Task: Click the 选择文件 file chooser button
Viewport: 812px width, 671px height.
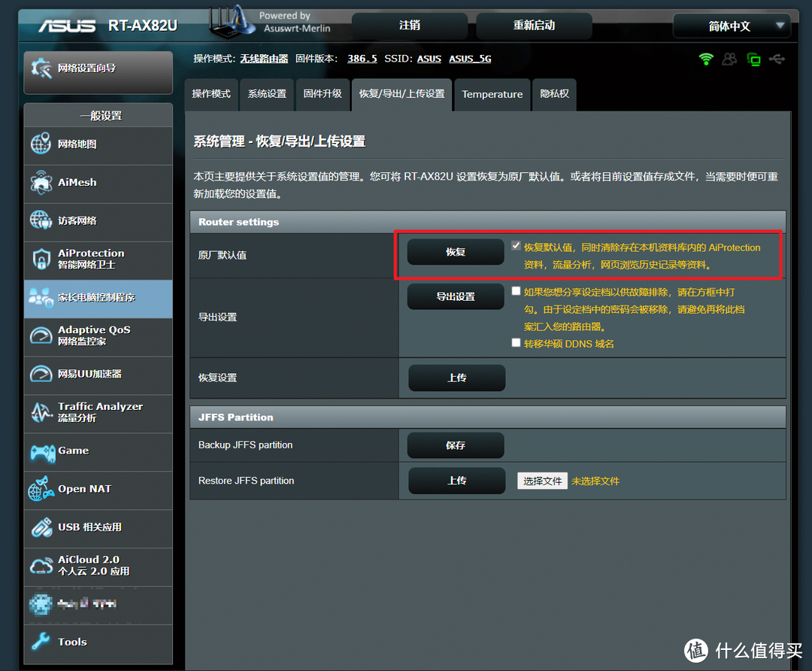Action: tap(542, 481)
